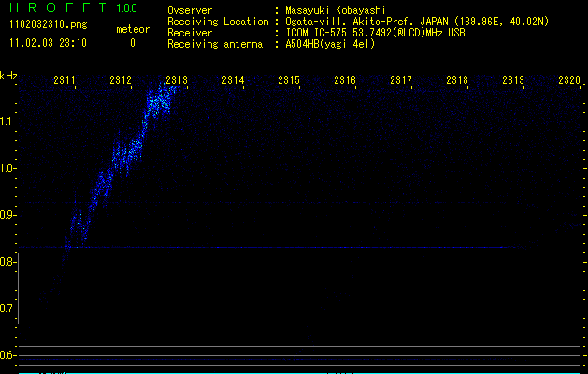Click the HROFFT 1.0.0 title text
Screen dimensions: 588x374
(x=73, y=7)
